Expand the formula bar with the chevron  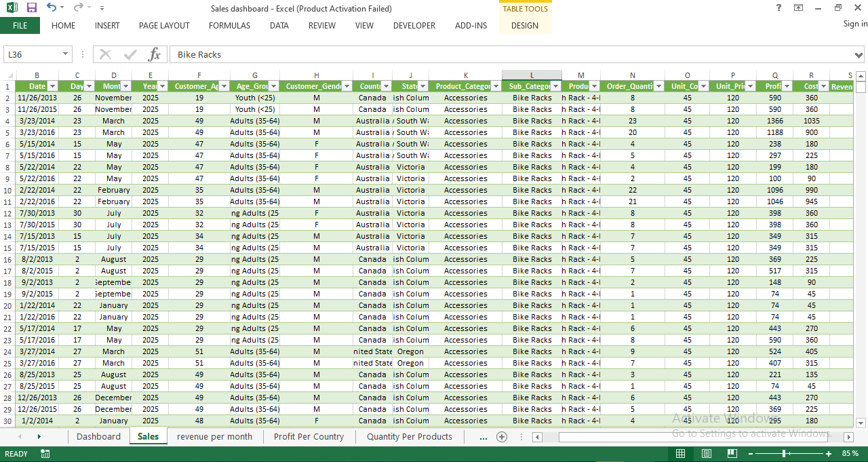pos(859,54)
